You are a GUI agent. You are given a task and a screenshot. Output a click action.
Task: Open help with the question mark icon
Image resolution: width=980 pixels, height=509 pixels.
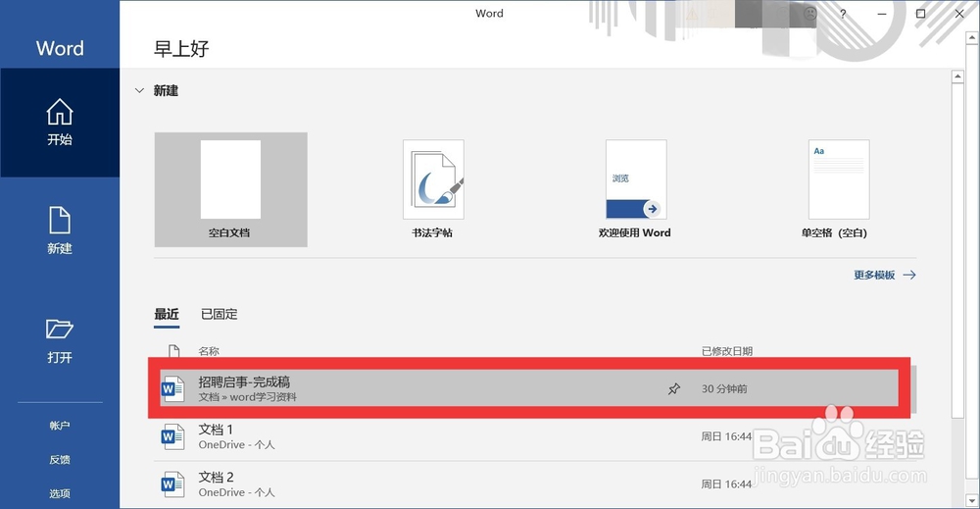[x=843, y=14]
